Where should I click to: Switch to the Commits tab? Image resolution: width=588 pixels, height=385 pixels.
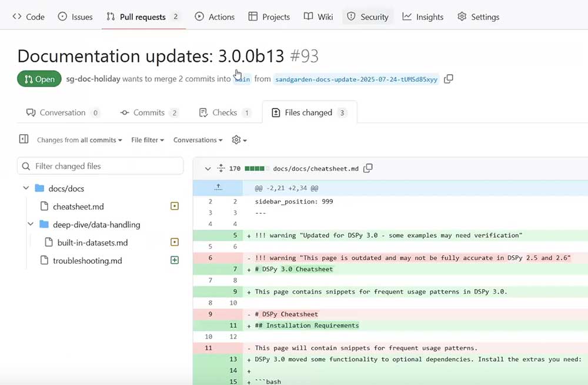(x=149, y=112)
